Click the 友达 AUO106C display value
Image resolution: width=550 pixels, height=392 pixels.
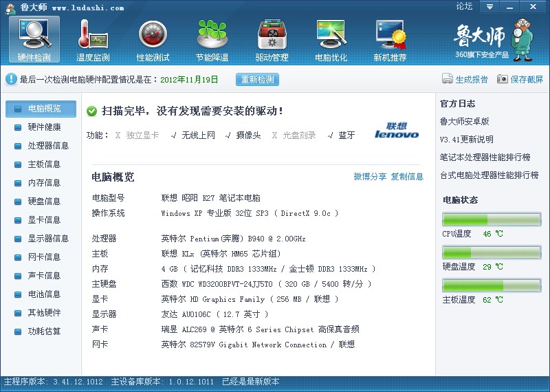tap(214, 314)
